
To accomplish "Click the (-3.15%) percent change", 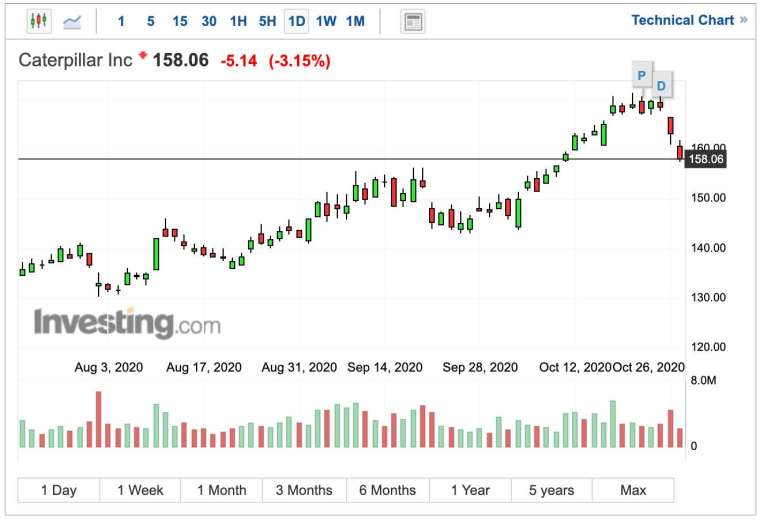I will pyautogui.click(x=300, y=61).
